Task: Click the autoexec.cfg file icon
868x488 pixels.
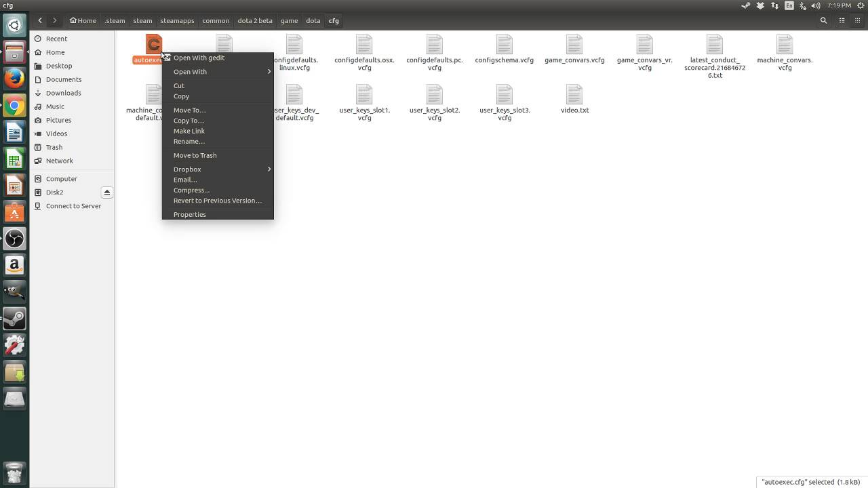Action: (153, 45)
